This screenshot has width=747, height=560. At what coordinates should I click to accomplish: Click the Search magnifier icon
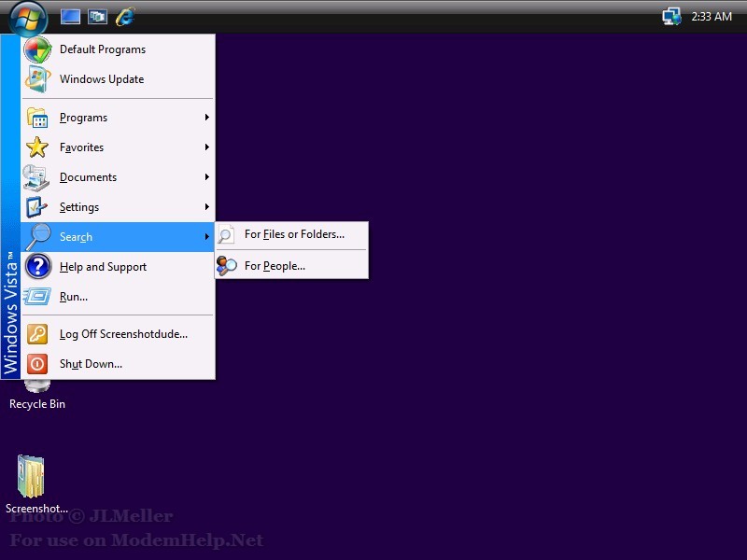point(38,237)
